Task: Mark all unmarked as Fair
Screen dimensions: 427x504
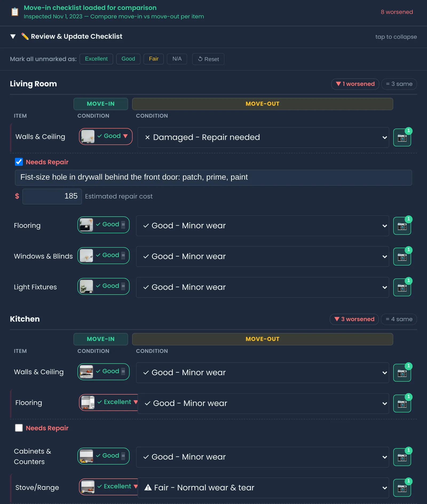Action: (153, 59)
